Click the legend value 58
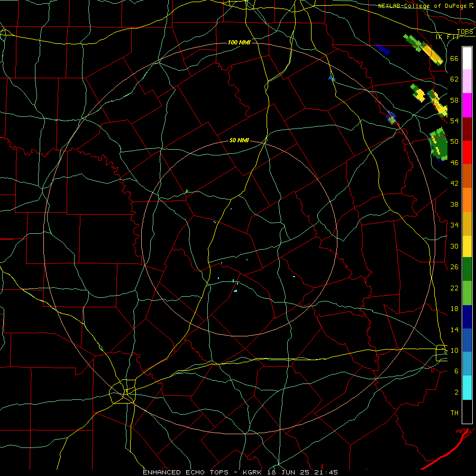The height and width of the screenshot is (476, 476). [454, 100]
